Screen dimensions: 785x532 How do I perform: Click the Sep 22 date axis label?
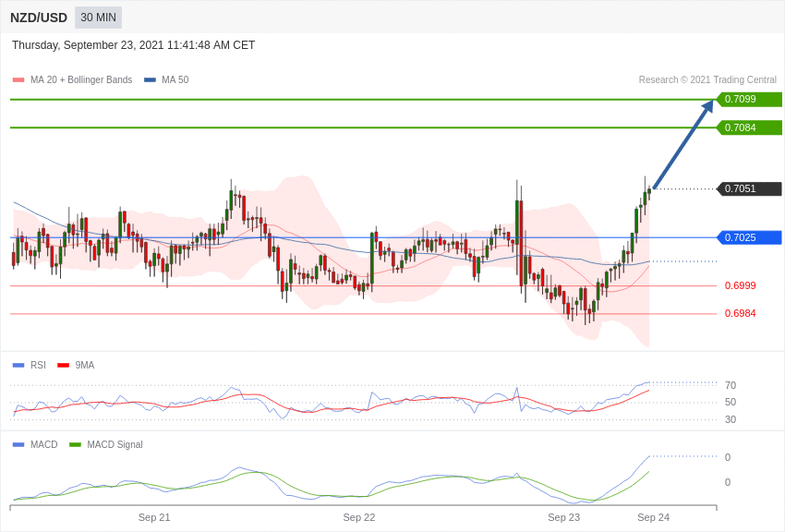(x=359, y=517)
